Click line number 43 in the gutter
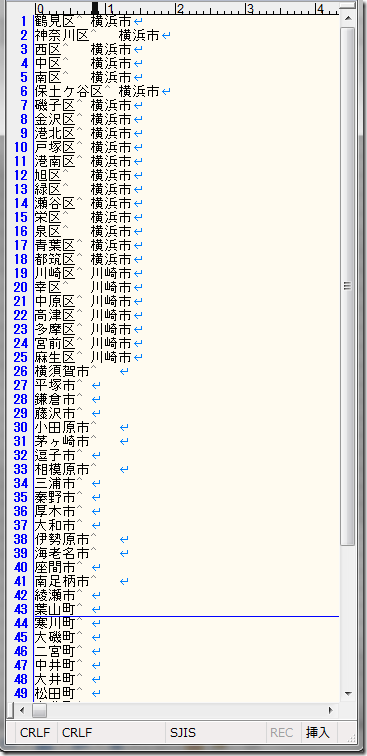The width and height of the screenshot is (367, 756). tap(22, 608)
